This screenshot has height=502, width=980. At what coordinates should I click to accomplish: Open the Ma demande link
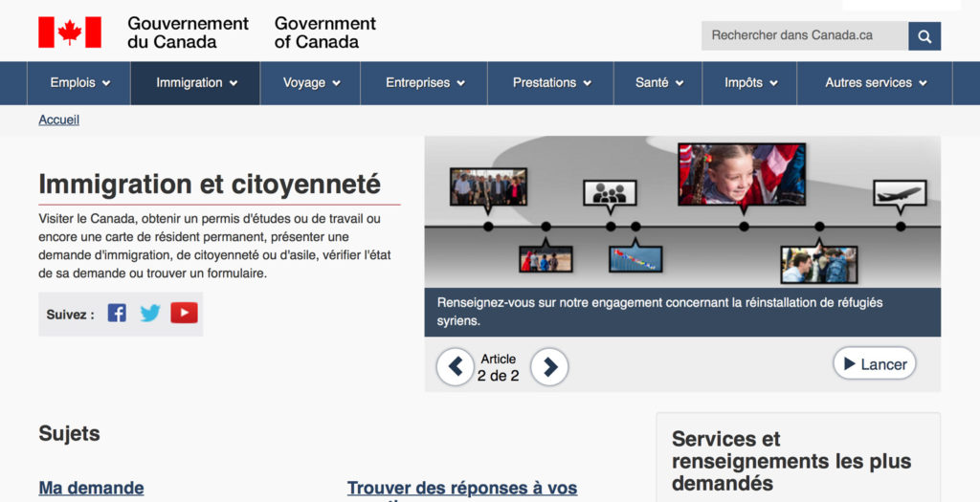(91, 488)
